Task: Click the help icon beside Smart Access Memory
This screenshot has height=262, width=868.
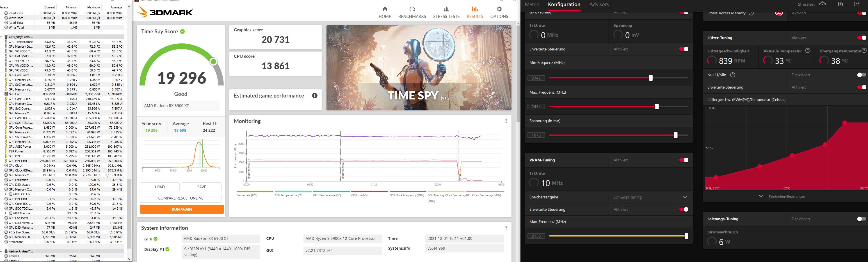Action: 751,13
